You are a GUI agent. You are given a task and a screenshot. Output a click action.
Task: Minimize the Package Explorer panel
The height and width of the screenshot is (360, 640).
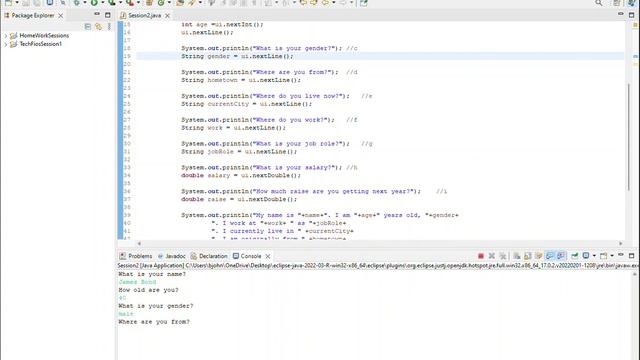tap(97, 14)
